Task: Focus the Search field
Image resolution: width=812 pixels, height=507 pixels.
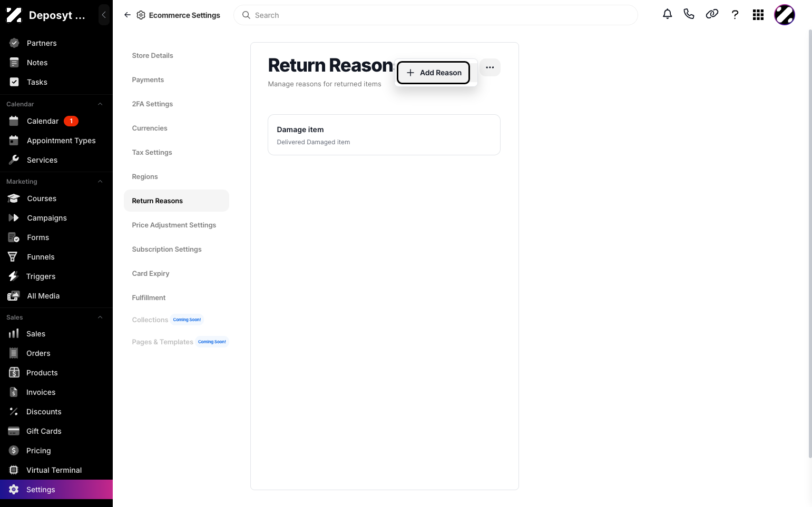Action: coord(436,15)
